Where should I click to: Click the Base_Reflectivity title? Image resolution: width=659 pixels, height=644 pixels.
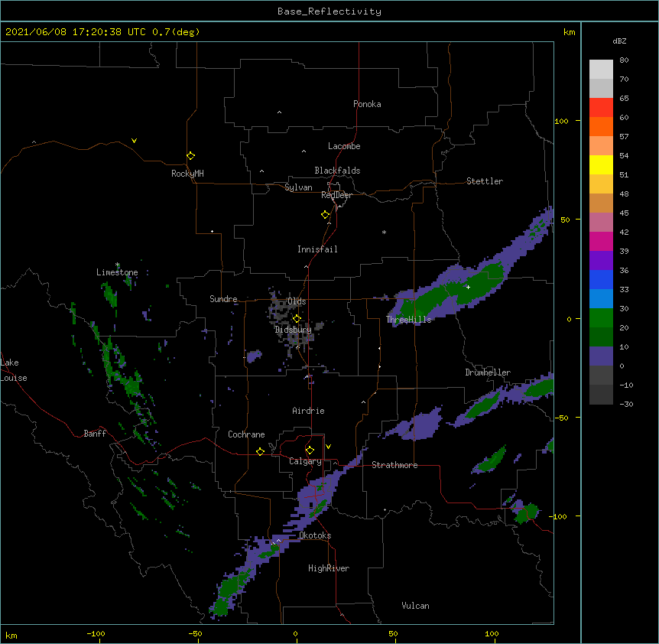pyautogui.click(x=329, y=11)
